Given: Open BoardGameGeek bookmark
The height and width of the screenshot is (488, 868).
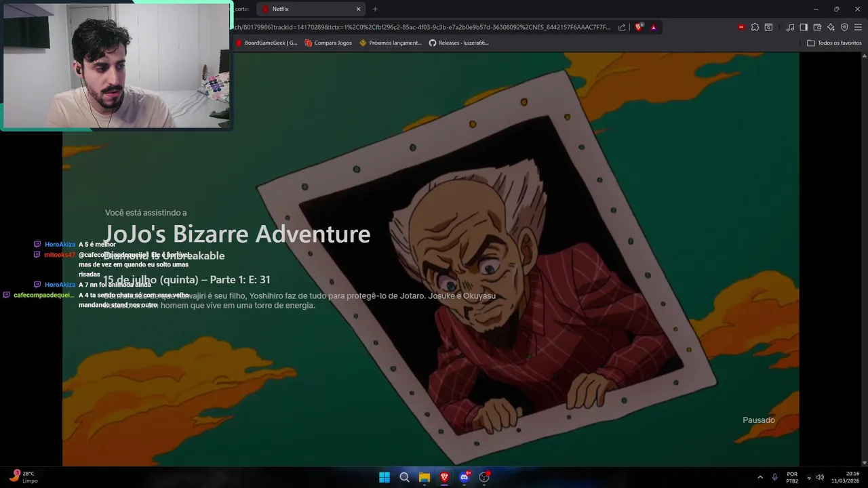Looking at the screenshot, I should 267,43.
